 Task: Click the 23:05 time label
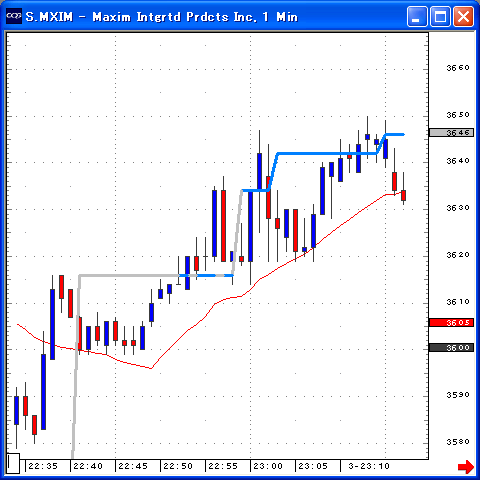pos(313,466)
